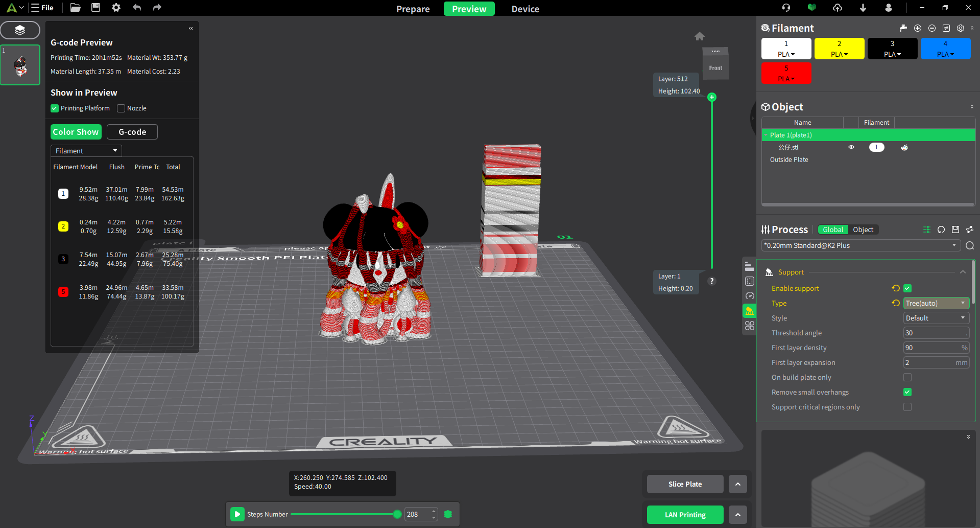This screenshot has width=980, height=528.
Task: Toggle visibility eye of 公仔.stl object
Action: 851,147
